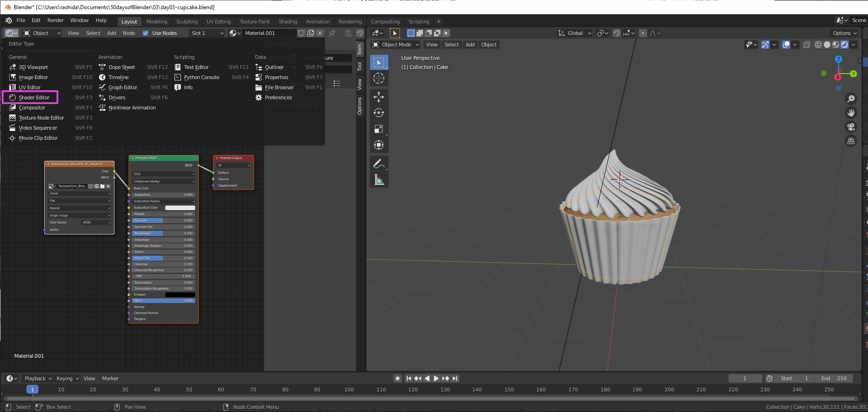
Task: Select the Cursor tool in viewport toolbar
Action: pos(379,78)
